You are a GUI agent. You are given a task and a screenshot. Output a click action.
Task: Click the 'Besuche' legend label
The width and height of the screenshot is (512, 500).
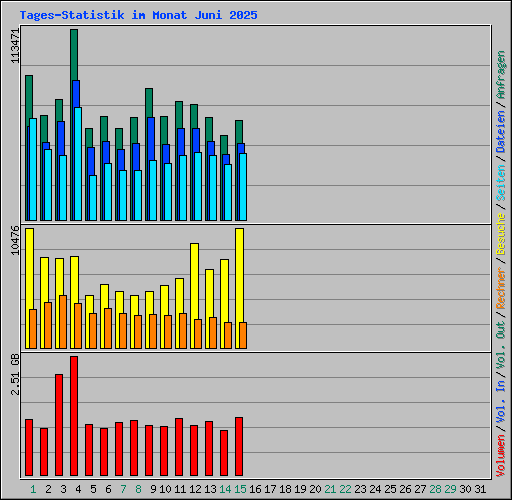(x=501, y=234)
